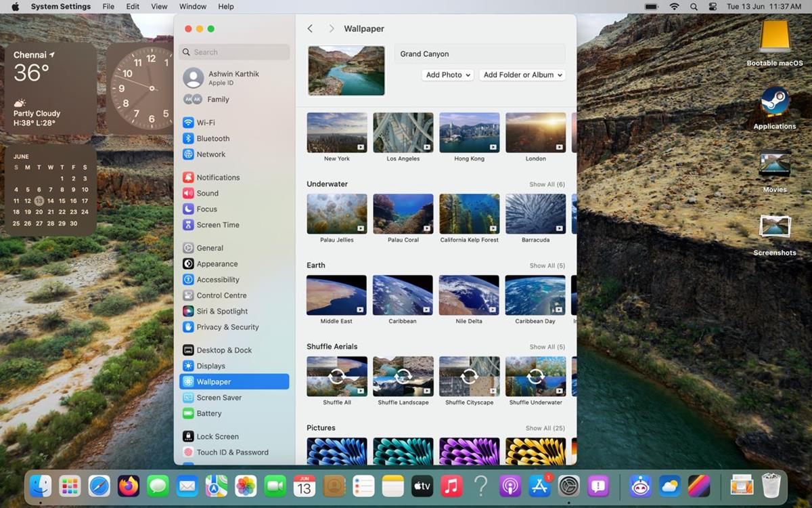This screenshot has height=508, width=812.
Task: Open Bluetooth settings in the sidebar
Action: coord(207,138)
